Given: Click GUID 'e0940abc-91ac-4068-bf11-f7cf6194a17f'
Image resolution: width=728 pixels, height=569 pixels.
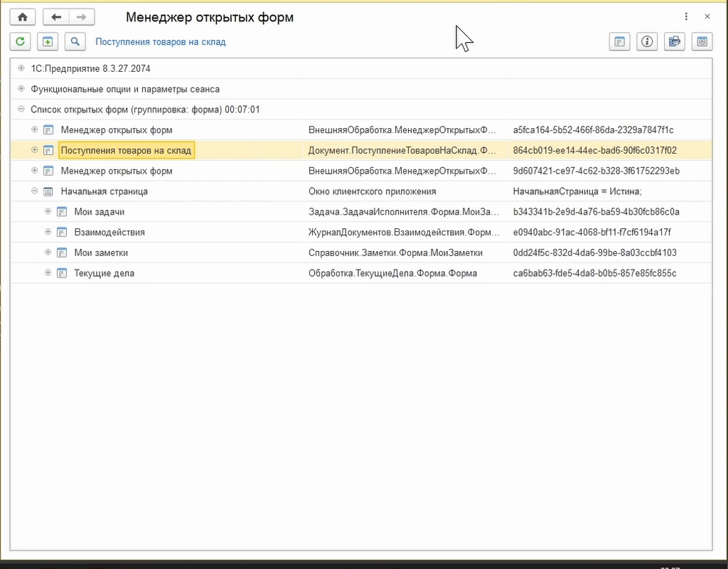Looking at the screenshot, I should (x=592, y=233).
